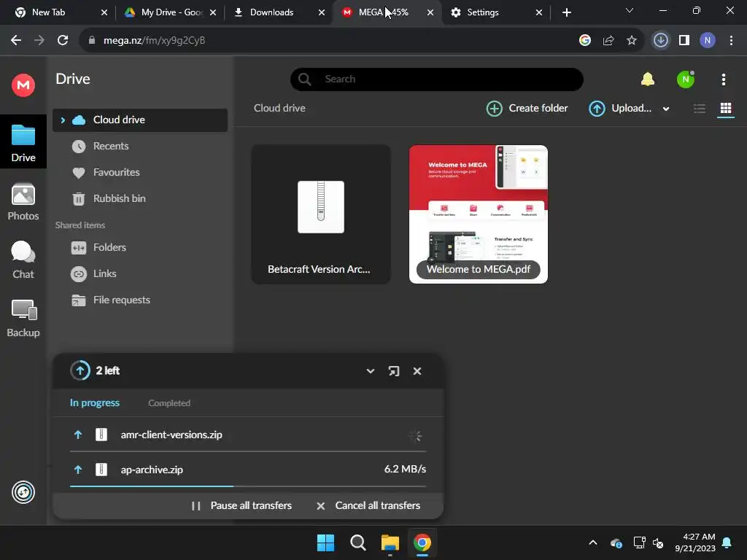
Task: Open MEGA top-right three-dot menu
Action: point(723,79)
